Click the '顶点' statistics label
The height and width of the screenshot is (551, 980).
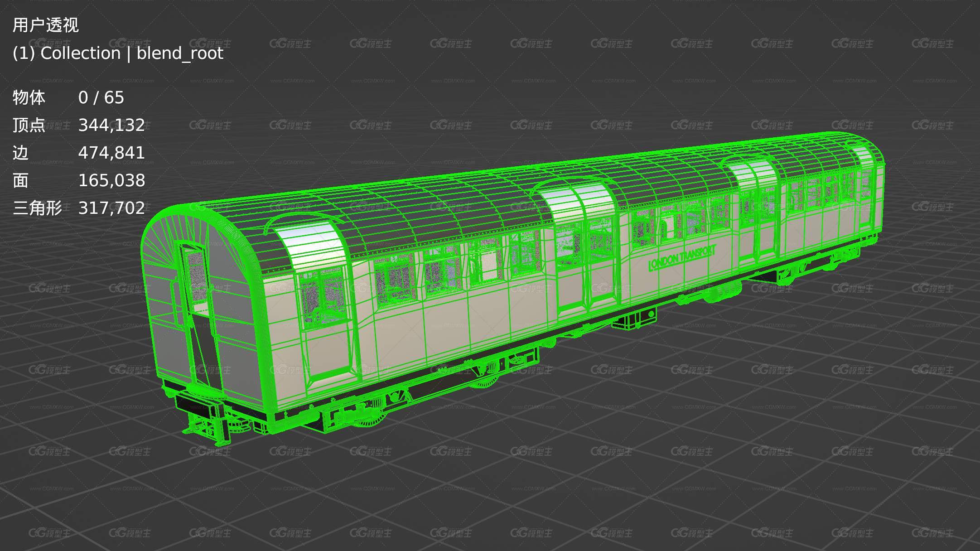tap(29, 125)
